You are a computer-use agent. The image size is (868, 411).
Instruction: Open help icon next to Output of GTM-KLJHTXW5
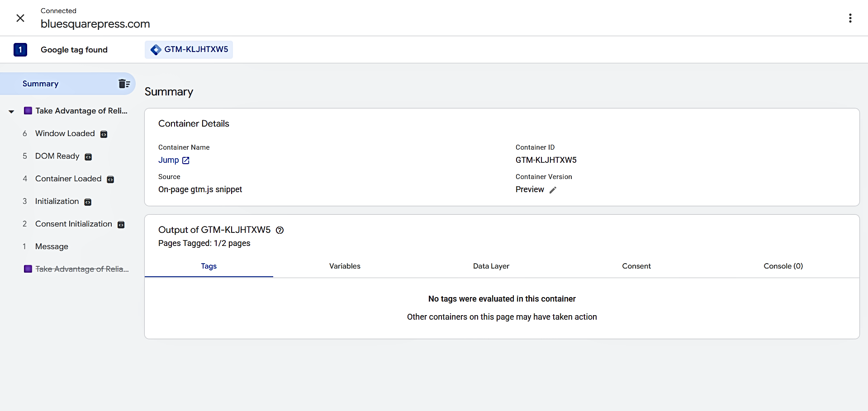pyautogui.click(x=280, y=230)
